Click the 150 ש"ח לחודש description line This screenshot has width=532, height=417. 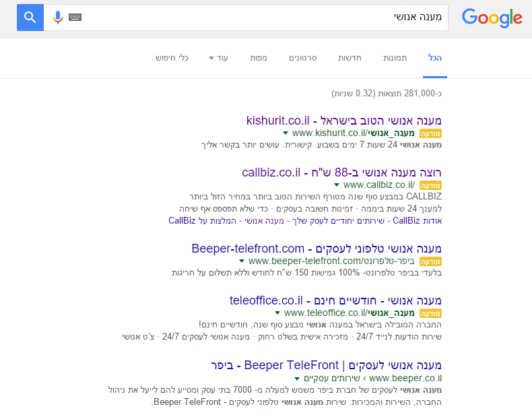point(306,272)
